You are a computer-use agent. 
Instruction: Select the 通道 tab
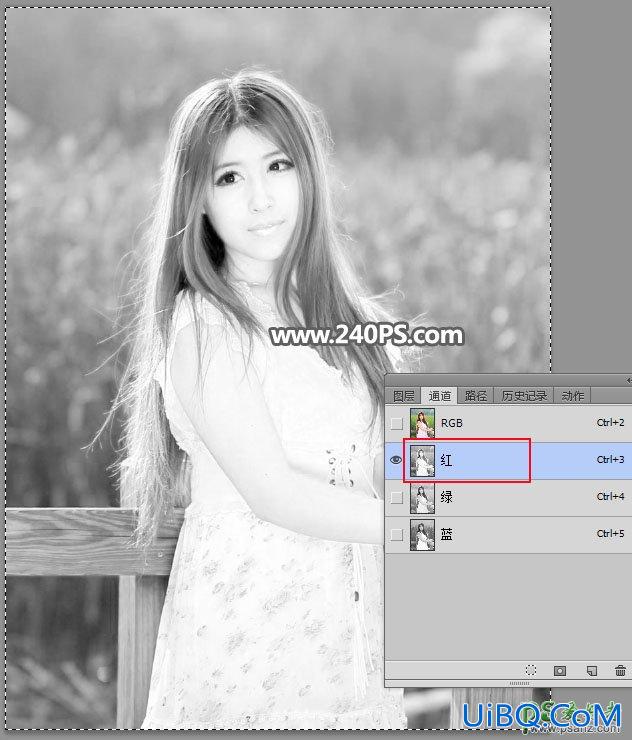439,395
